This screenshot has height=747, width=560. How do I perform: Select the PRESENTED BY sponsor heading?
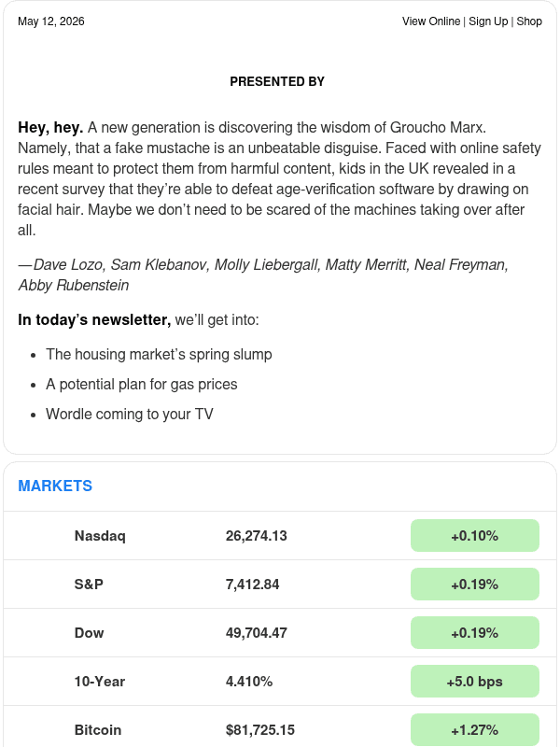[x=277, y=81]
